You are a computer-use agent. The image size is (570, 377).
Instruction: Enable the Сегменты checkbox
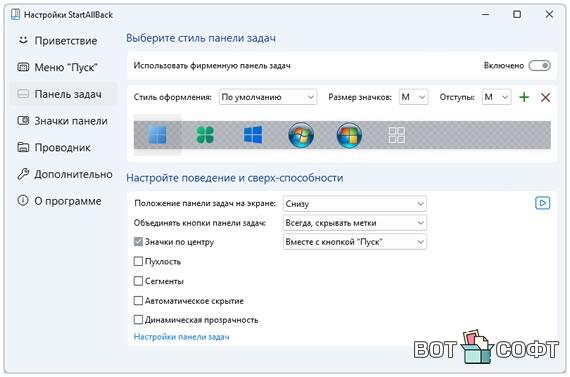click(138, 281)
